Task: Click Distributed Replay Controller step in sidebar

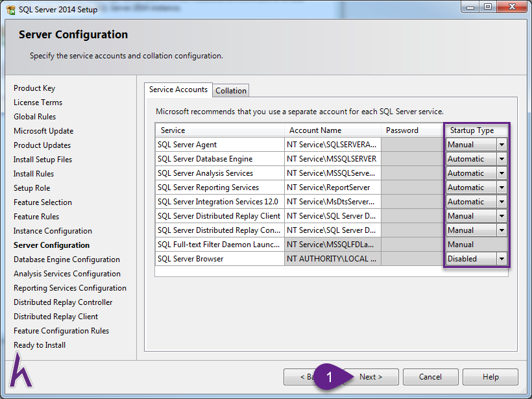Action: click(63, 302)
